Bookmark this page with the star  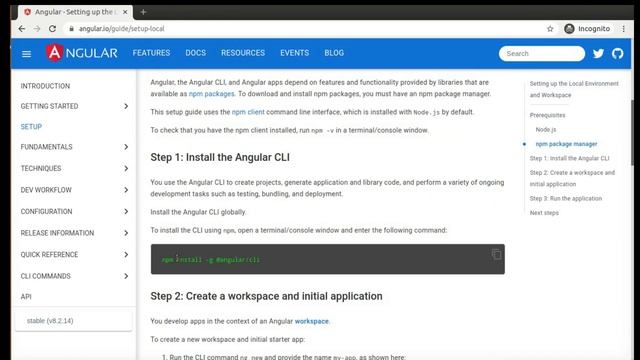pos(550,29)
